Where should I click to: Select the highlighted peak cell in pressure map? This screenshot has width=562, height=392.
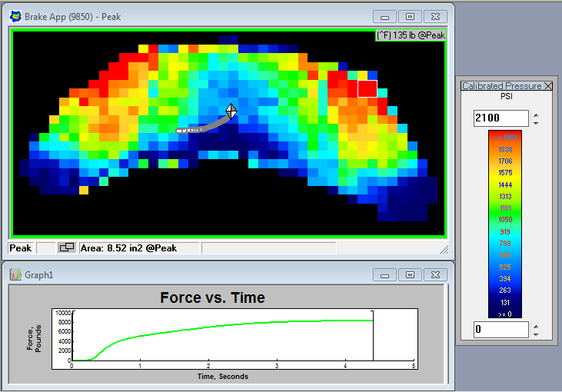367,88
